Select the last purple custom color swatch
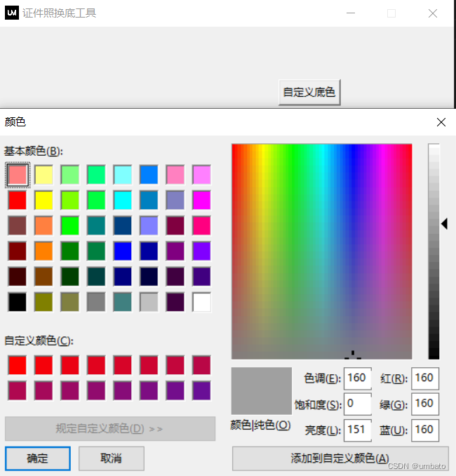 [201, 390]
